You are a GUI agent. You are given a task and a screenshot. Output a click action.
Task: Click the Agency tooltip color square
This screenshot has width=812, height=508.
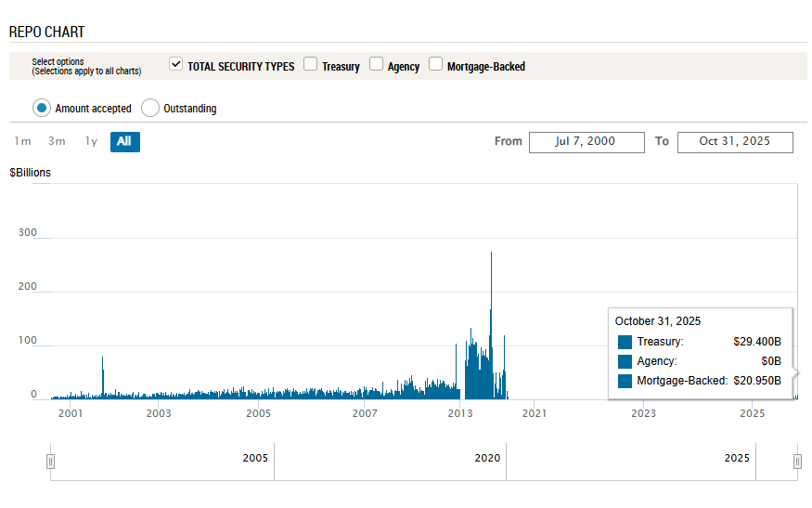(x=625, y=361)
